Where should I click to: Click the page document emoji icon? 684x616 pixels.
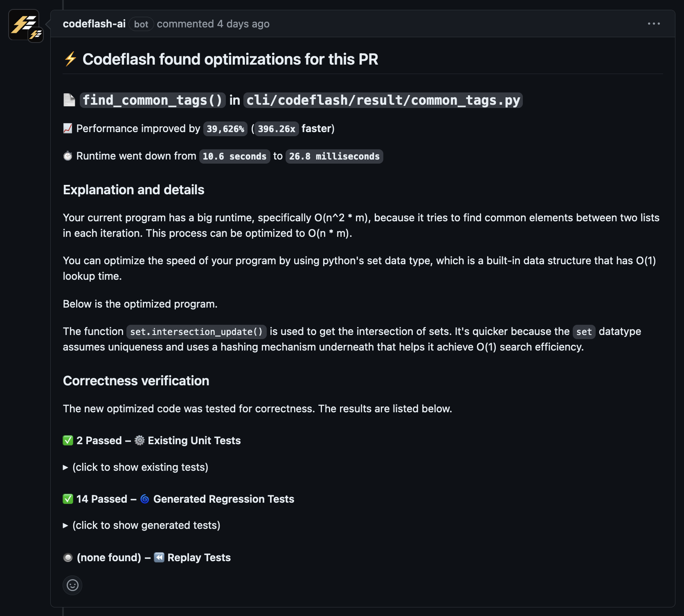pos(69,100)
